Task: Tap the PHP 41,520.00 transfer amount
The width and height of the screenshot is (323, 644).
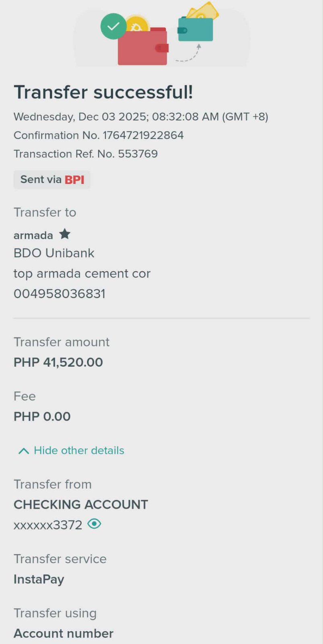Action: [58, 362]
